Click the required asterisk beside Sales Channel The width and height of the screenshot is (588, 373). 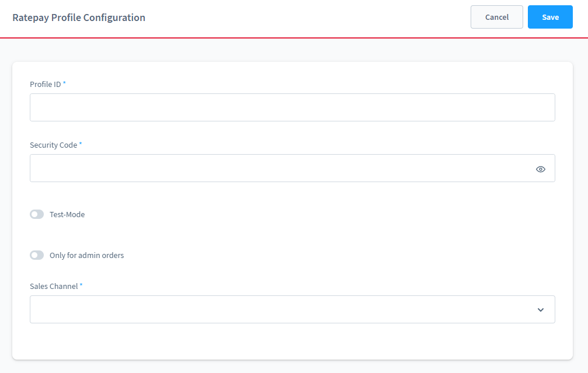click(x=81, y=285)
